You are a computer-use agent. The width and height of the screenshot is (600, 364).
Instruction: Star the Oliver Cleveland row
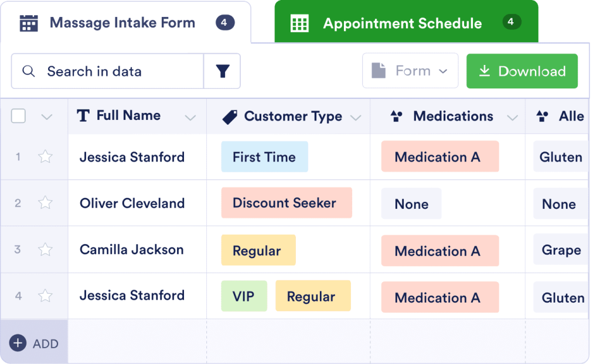click(x=45, y=203)
